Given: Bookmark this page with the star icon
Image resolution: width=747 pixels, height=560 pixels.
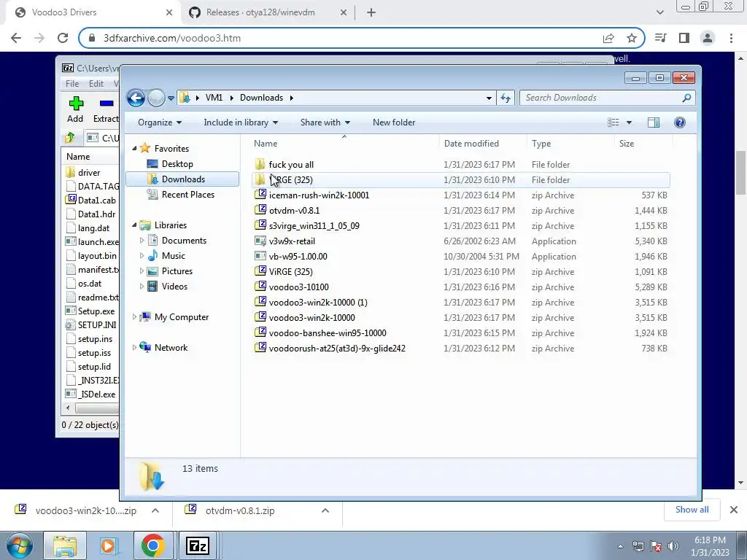Looking at the screenshot, I should (x=632, y=38).
